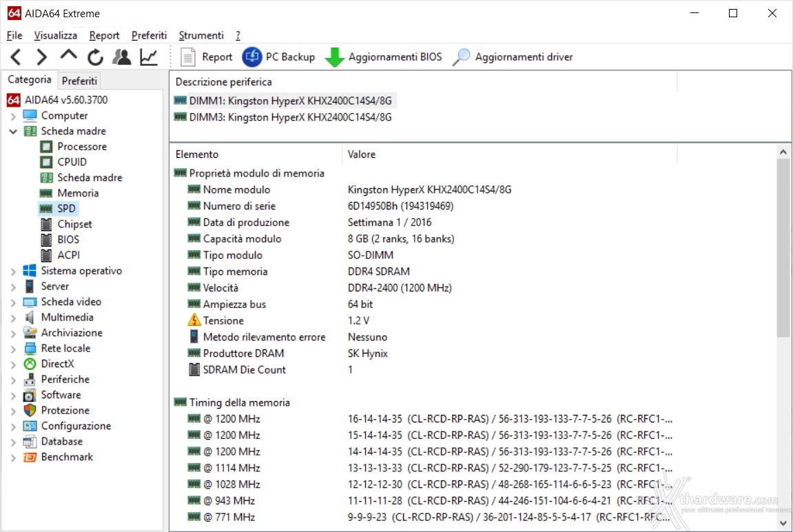Refresh the current page
Screen dimensions: 793x532
(x=95, y=57)
